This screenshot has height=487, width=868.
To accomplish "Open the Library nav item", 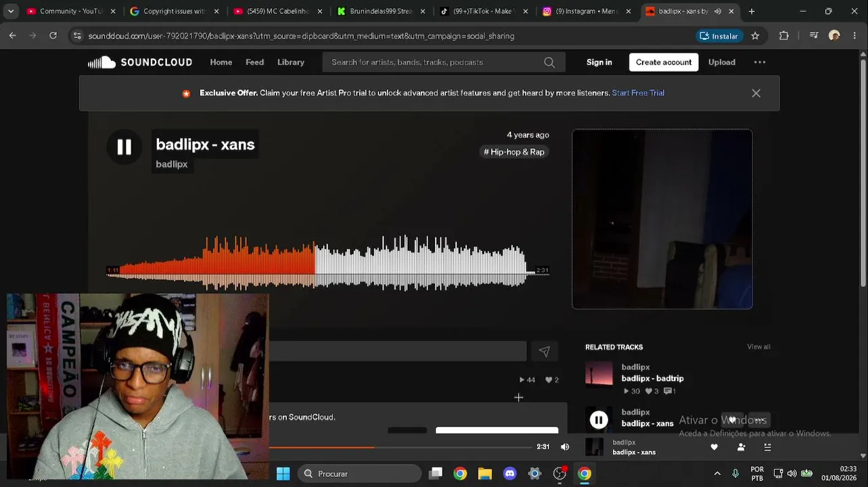I will (x=291, y=62).
